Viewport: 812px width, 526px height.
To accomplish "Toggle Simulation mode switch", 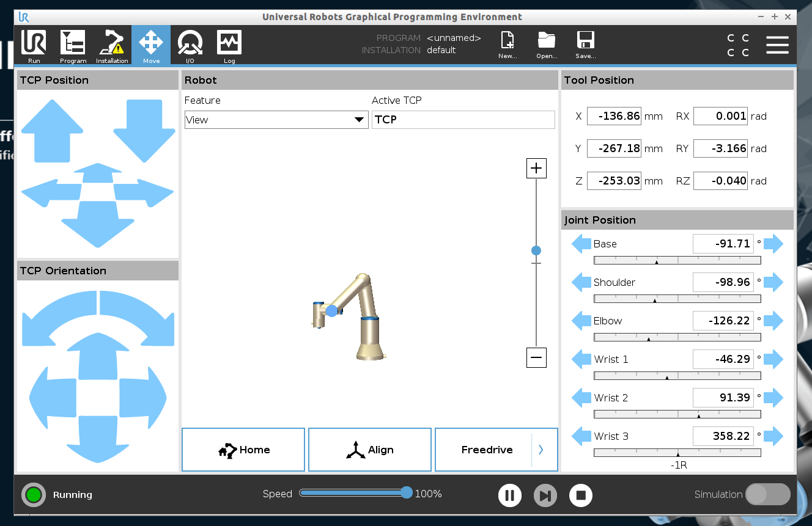I will (768, 494).
